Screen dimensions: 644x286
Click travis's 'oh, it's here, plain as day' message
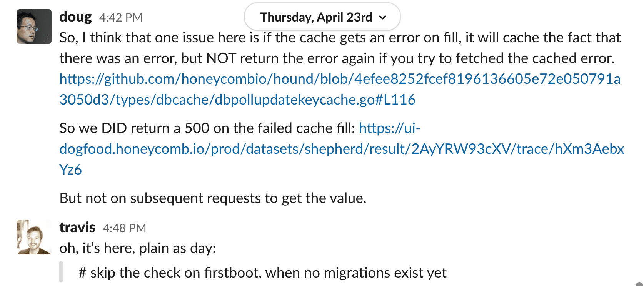tap(137, 248)
